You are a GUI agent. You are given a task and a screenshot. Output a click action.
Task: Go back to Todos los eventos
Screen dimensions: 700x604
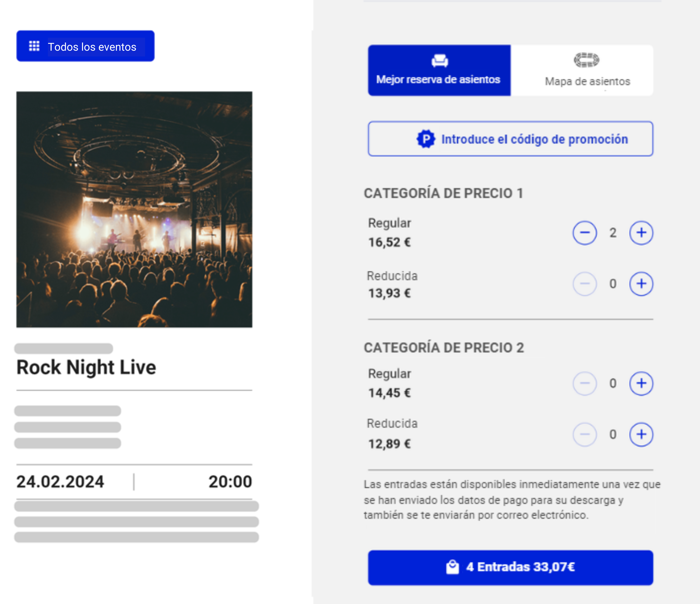(x=85, y=46)
